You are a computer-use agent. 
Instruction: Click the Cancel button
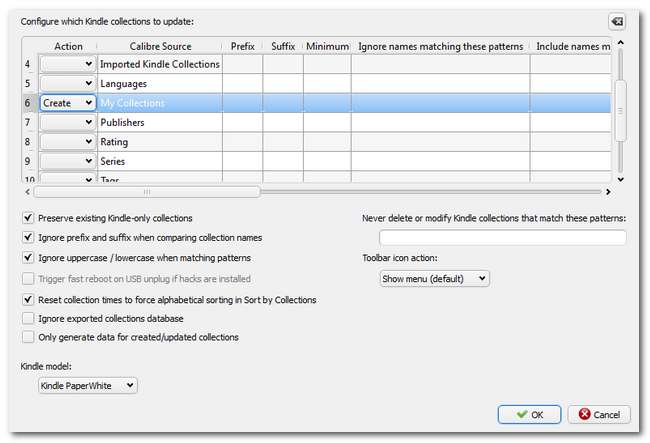pyautogui.click(x=599, y=414)
